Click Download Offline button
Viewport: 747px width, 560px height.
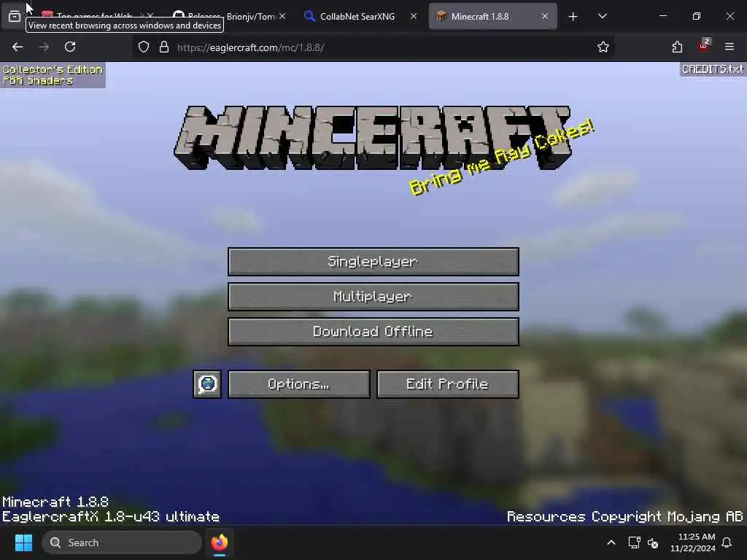[x=373, y=332]
